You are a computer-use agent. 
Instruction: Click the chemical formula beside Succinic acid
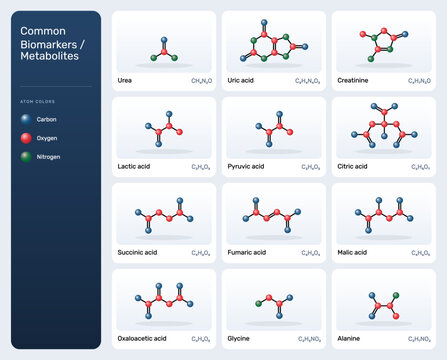coord(201,253)
